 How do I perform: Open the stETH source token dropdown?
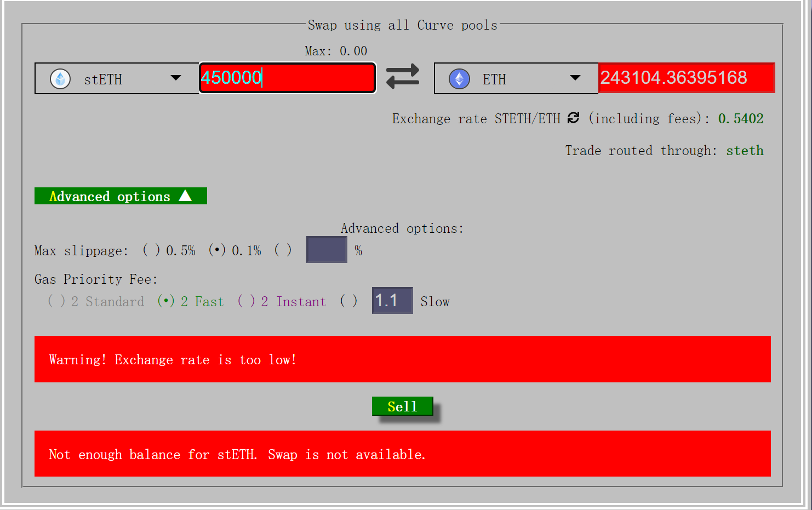pyautogui.click(x=117, y=78)
